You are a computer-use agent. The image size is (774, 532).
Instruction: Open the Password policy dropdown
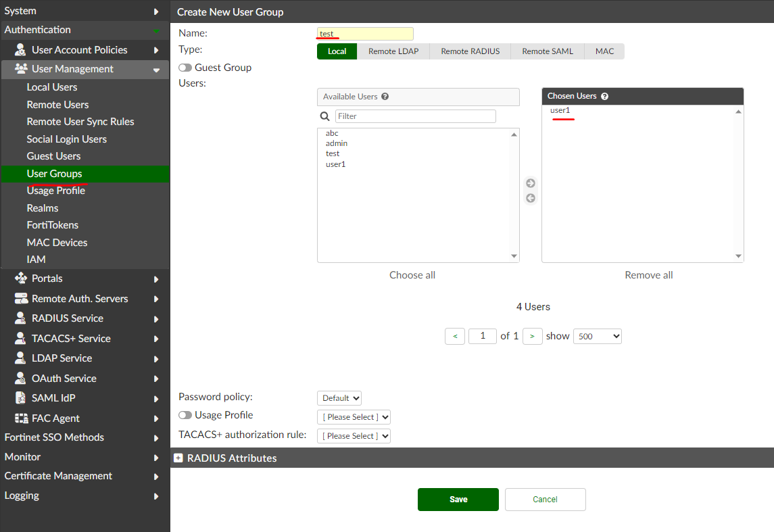click(x=339, y=398)
